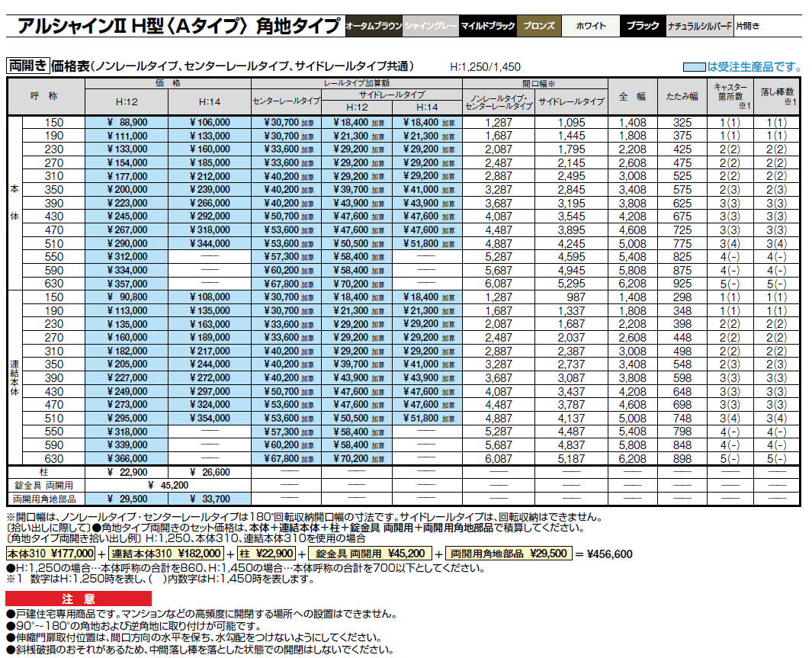Choose the ブロンズ finish option
The height and width of the screenshot is (658, 812).
coord(541,25)
